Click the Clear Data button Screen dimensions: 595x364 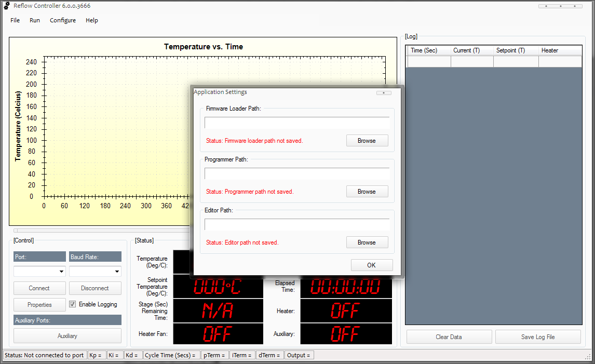coord(449,337)
